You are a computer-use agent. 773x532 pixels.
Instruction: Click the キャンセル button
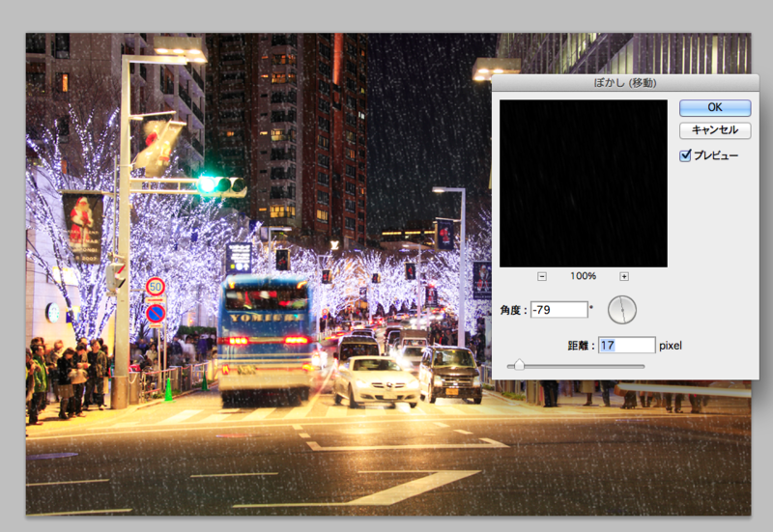click(x=715, y=130)
